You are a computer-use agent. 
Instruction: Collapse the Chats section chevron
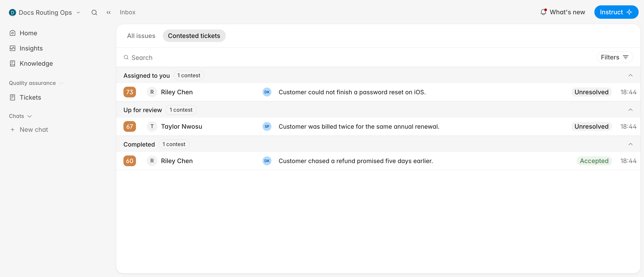pos(30,116)
